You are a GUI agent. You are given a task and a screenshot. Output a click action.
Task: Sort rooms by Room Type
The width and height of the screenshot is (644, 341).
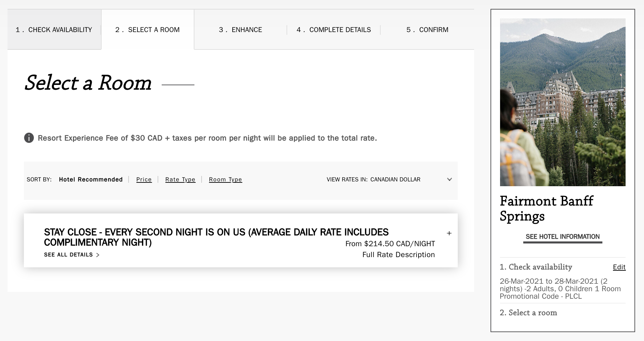tap(225, 179)
